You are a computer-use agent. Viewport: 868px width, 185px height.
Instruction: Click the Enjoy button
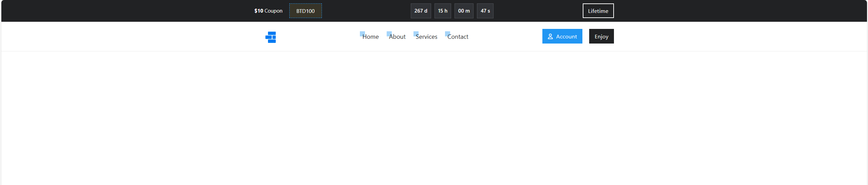coord(601,36)
